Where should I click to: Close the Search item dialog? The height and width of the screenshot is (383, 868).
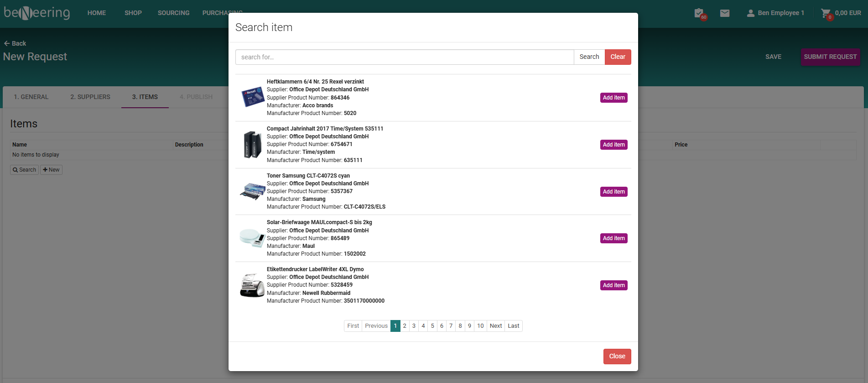[617, 357]
